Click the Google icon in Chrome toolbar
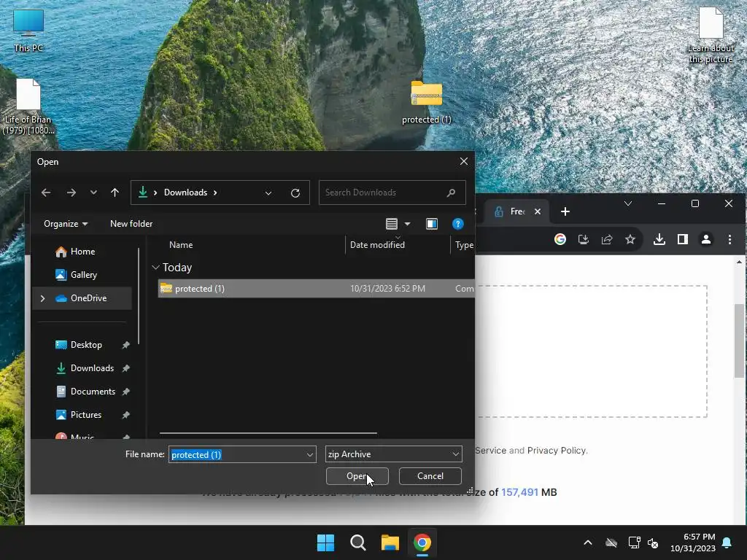This screenshot has width=747, height=560. pos(560,239)
